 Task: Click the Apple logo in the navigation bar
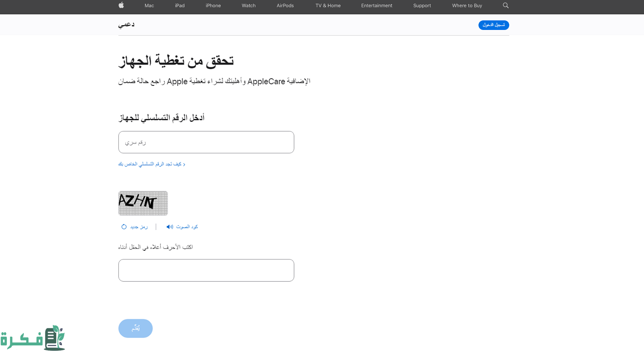[121, 5]
